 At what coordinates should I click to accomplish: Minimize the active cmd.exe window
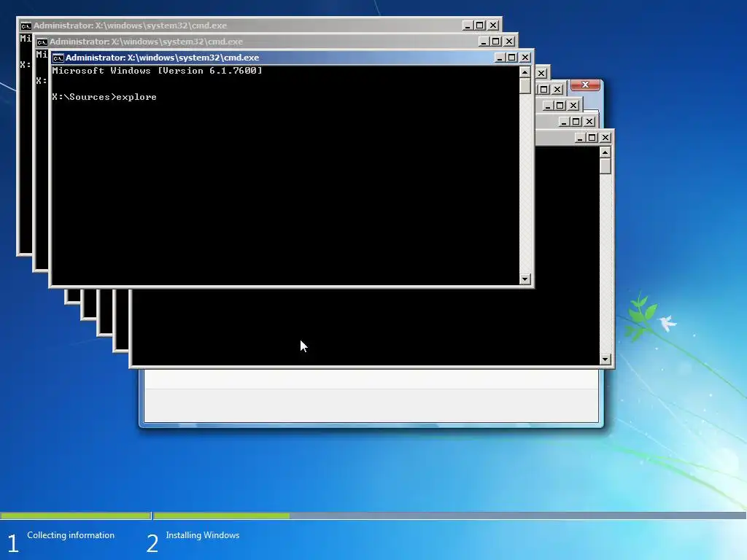(499, 58)
